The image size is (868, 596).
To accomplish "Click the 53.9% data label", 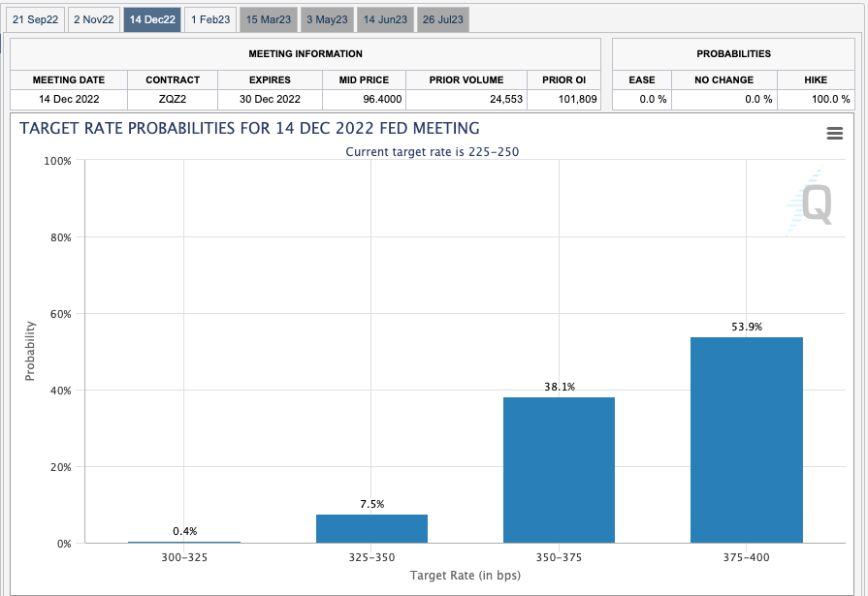I will (x=747, y=327).
